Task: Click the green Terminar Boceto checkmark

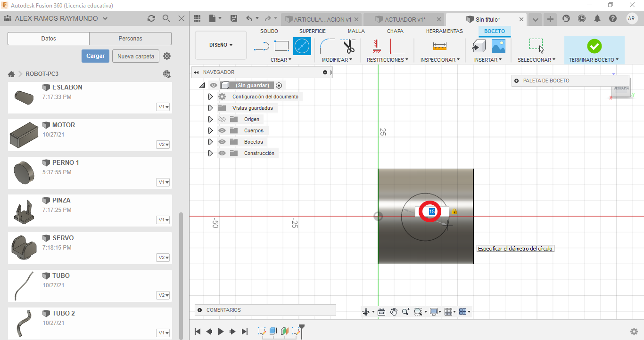Action: point(594,46)
